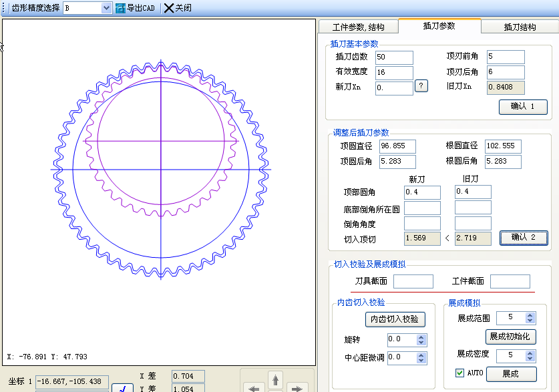This screenshot has height=392, width=559.
Task: Increase the 展成密度 spinner value
Action: click(x=530, y=353)
